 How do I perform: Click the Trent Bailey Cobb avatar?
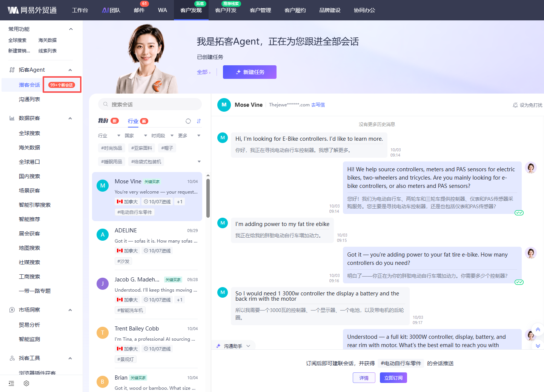coord(102,333)
